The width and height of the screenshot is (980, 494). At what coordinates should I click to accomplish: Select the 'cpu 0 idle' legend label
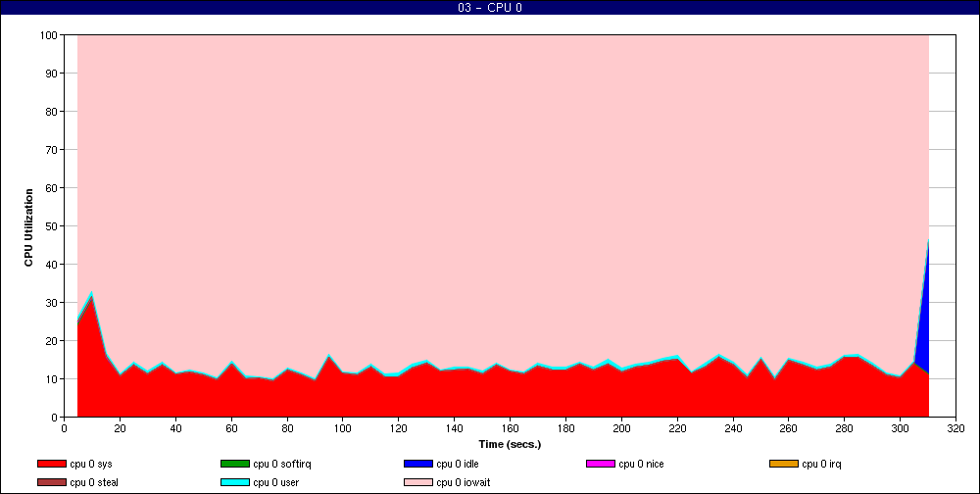coord(458,464)
